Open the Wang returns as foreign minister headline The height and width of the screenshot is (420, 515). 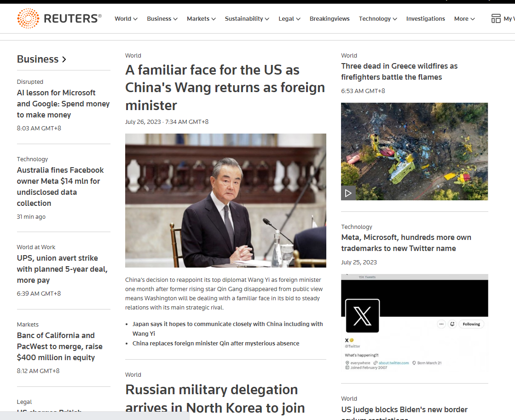(x=225, y=87)
